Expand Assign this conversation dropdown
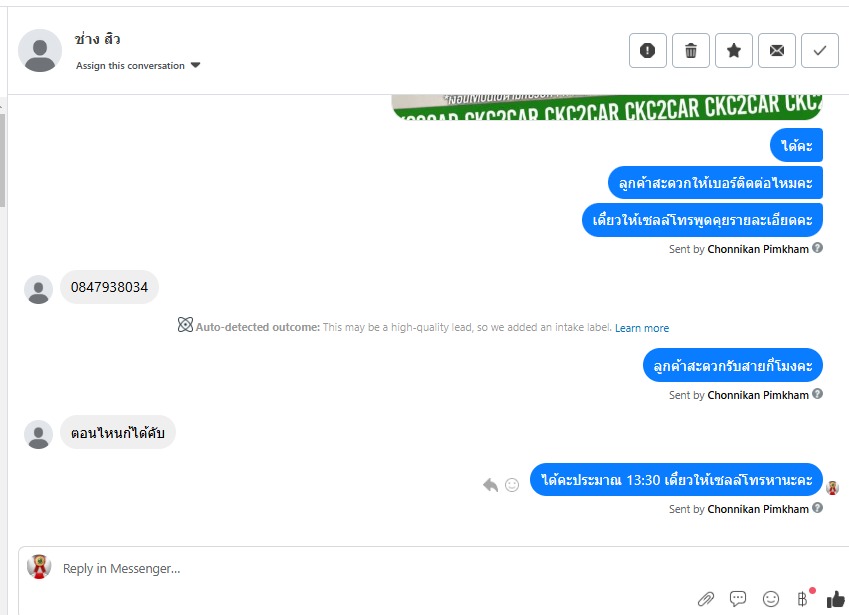This screenshot has width=849, height=615. coord(138,66)
